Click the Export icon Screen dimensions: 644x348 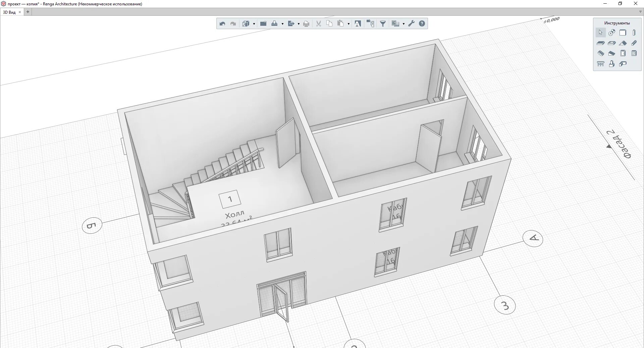[x=291, y=23]
